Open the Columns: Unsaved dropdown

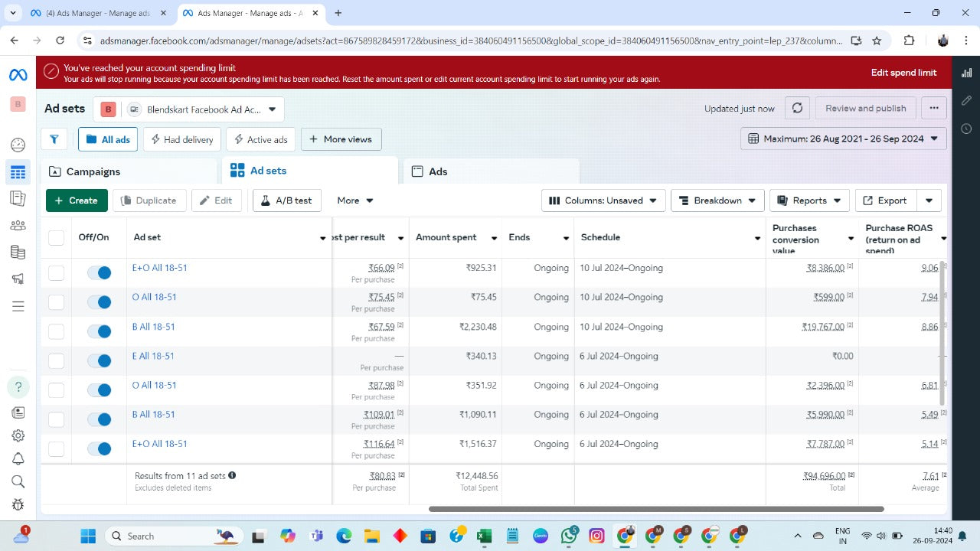click(x=603, y=201)
